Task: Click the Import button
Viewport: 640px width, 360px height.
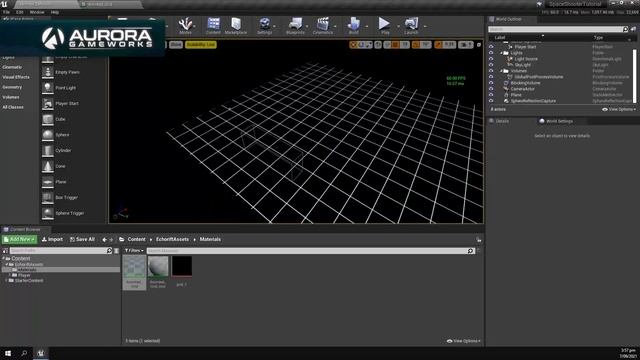Action: [x=52, y=240]
